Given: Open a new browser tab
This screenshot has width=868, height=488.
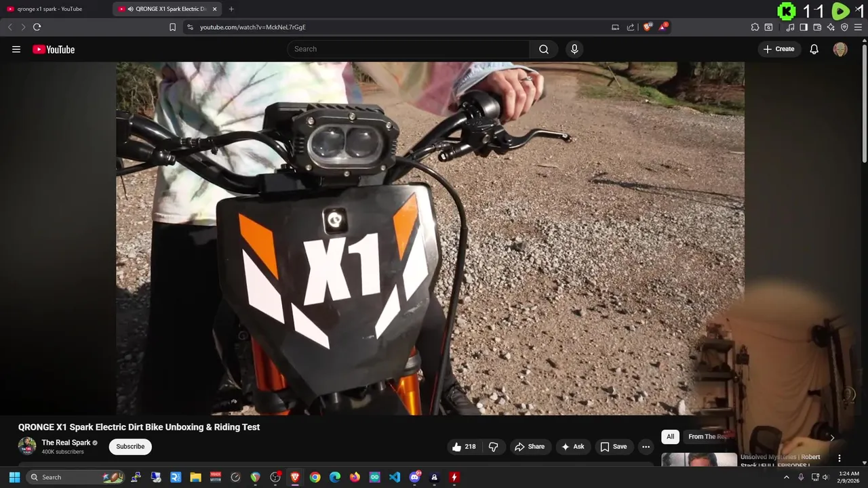Looking at the screenshot, I should coord(231,9).
